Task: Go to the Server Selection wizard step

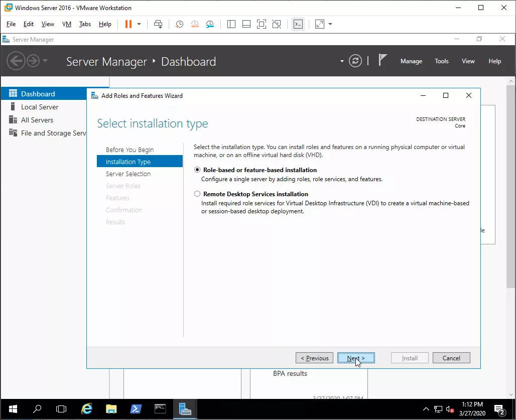Action: click(128, 174)
